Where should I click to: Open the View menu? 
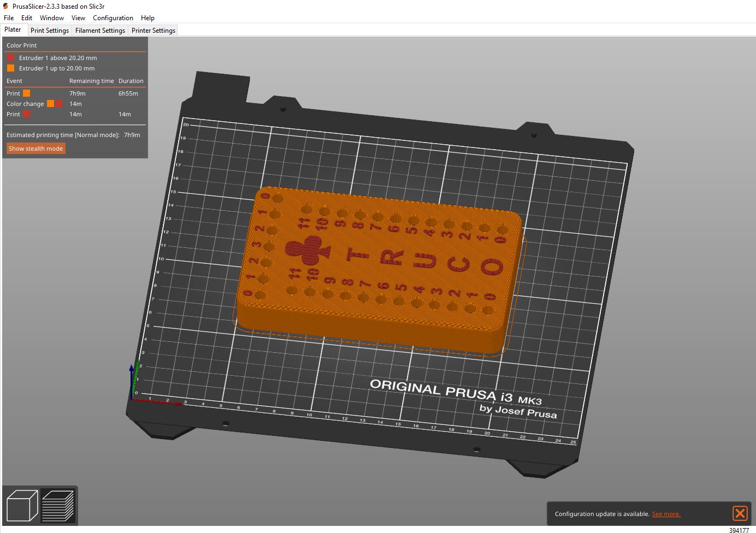pos(78,17)
